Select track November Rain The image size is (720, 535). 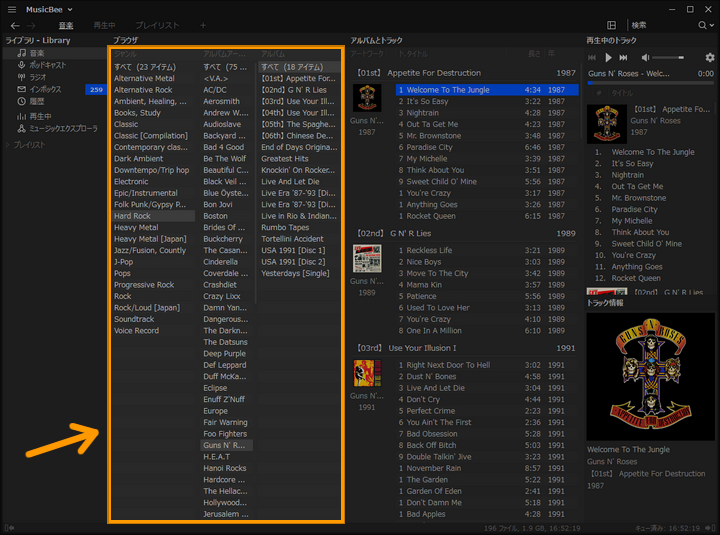[487, 468]
